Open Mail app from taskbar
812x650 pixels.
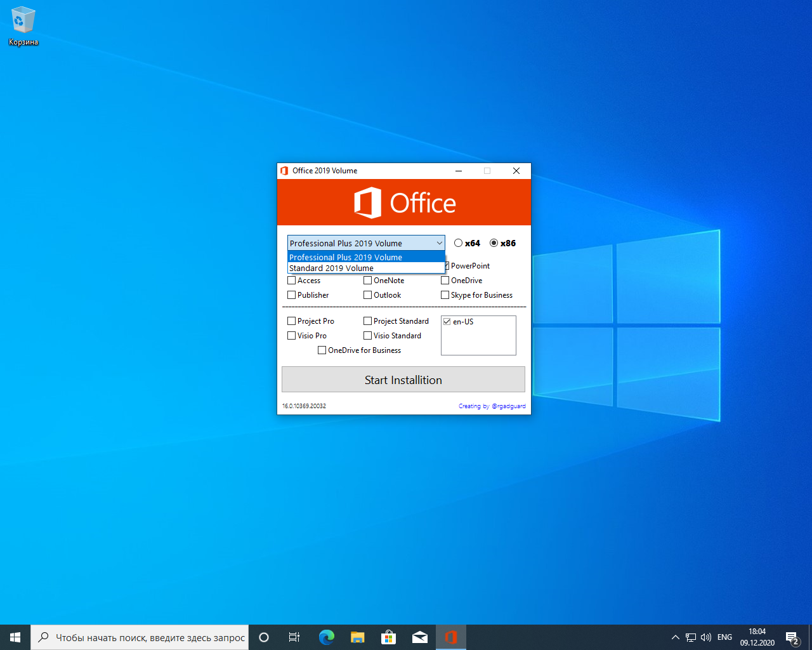(419, 637)
